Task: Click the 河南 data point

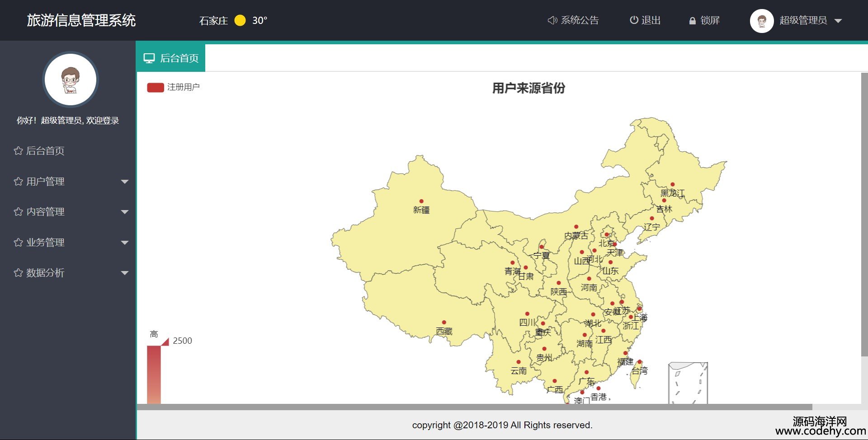Action: coord(589,279)
